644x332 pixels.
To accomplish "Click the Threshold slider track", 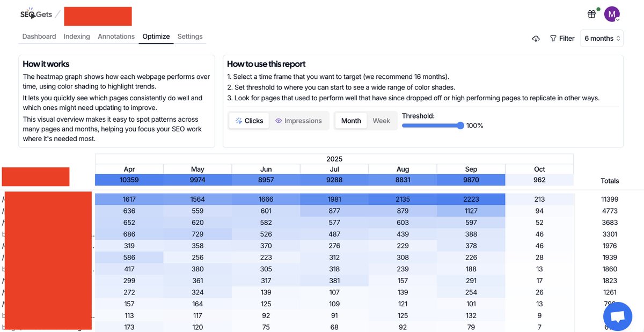I will click(433, 126).
